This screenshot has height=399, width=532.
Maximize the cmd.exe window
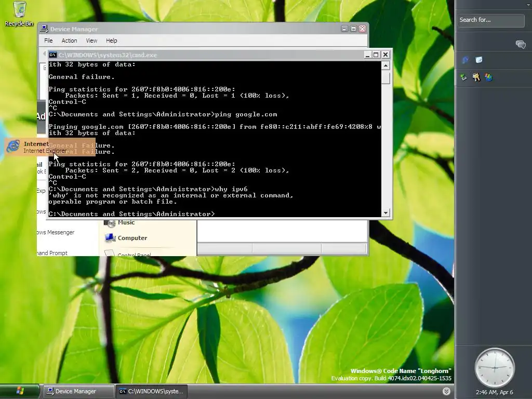pyautogui.click(x=376, y=55)
